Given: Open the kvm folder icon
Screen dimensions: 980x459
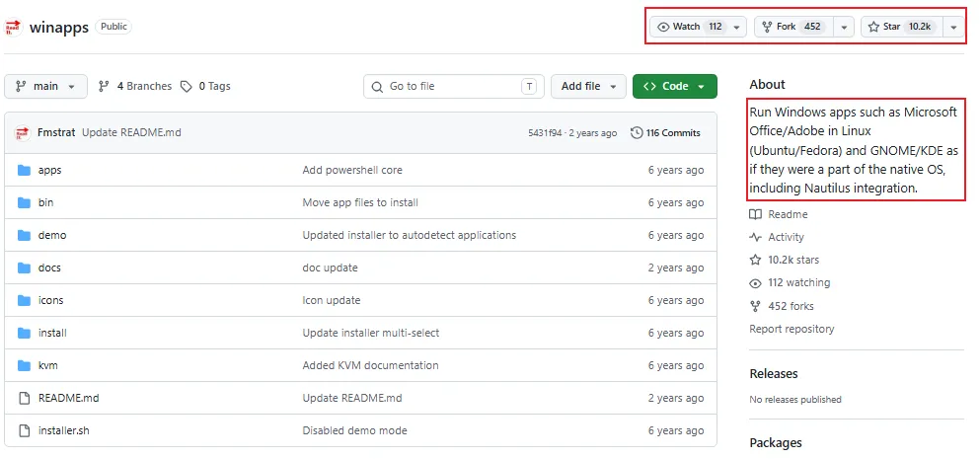Looking at the screenshot, I should (25, 365).
